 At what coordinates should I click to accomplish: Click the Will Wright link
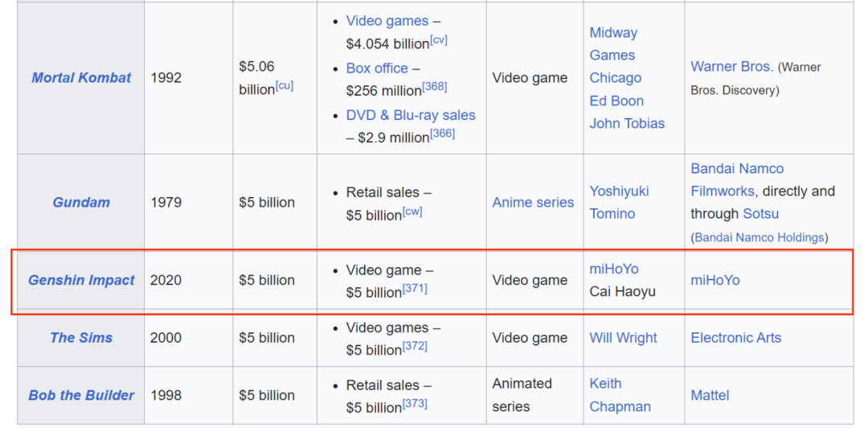(x=623, y=338)
